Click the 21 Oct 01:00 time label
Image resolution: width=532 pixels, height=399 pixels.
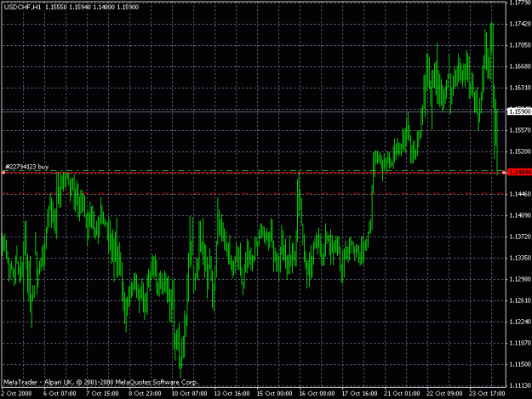click(x=402, y=394)
